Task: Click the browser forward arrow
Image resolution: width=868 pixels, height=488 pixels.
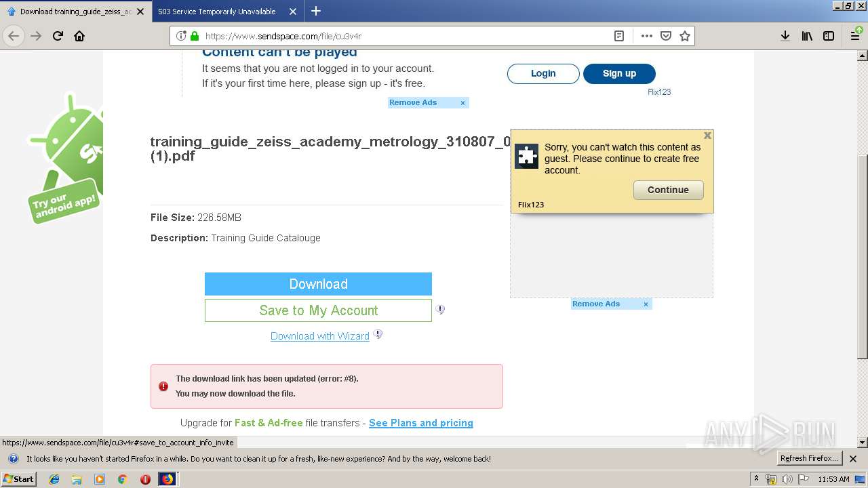Action: (36, 36)
